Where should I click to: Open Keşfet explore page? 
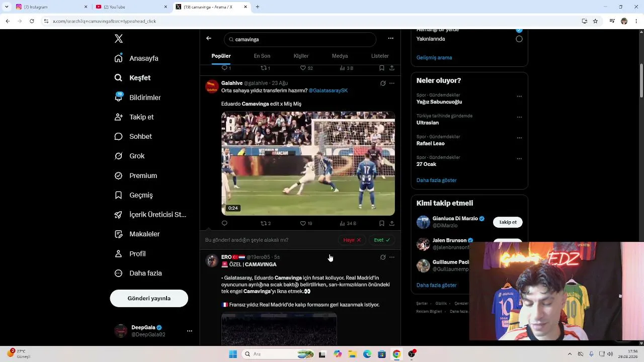point(132,78)
